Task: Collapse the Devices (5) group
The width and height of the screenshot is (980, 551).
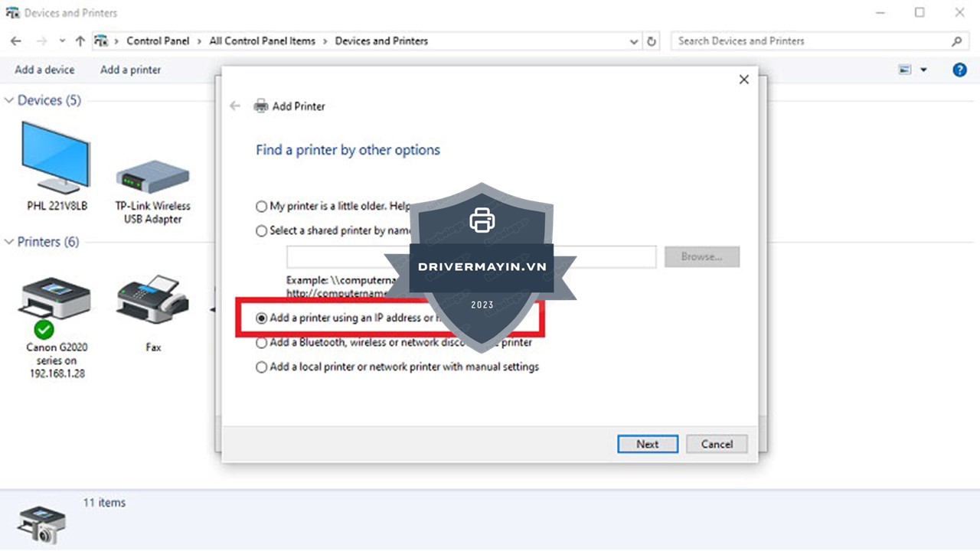Action: (9, 100)
